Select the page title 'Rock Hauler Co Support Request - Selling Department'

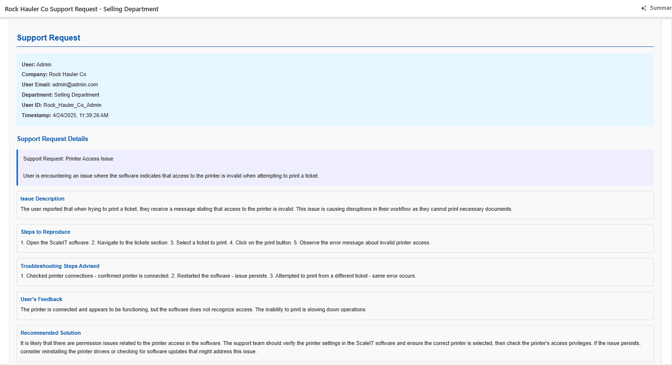pyautogui.click(x=81, y=9)
